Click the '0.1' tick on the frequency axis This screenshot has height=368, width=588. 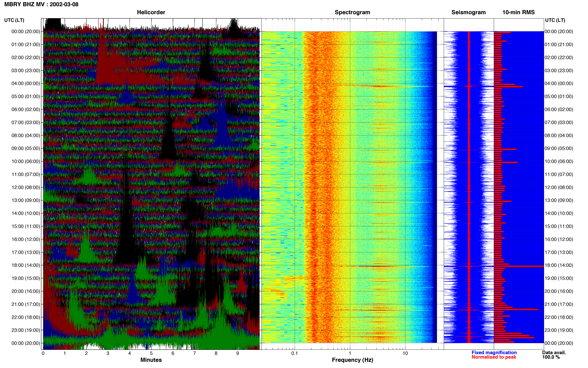pyautogui.click(x=295, y=353)
